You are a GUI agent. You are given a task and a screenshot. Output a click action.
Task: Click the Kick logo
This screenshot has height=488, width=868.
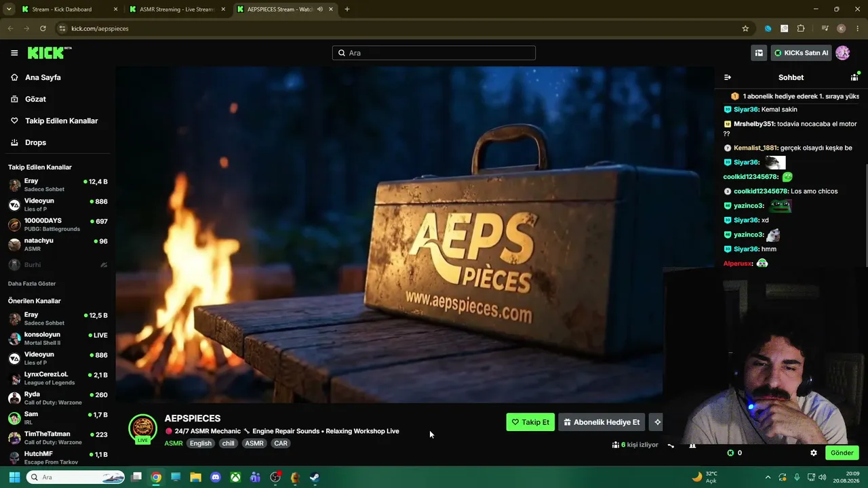tap(49, 53)
